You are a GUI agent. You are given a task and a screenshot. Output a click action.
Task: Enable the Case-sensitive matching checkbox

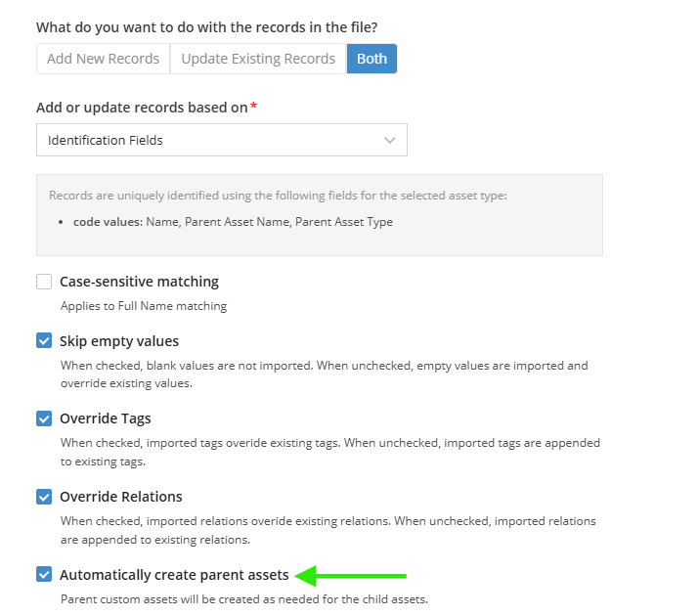point(44,282)
